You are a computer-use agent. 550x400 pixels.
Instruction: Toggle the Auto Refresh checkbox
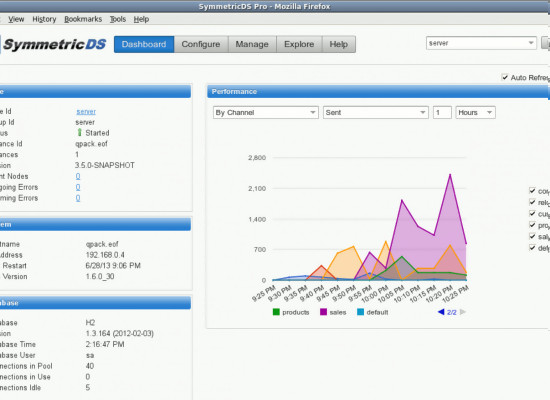coord(505,77)
